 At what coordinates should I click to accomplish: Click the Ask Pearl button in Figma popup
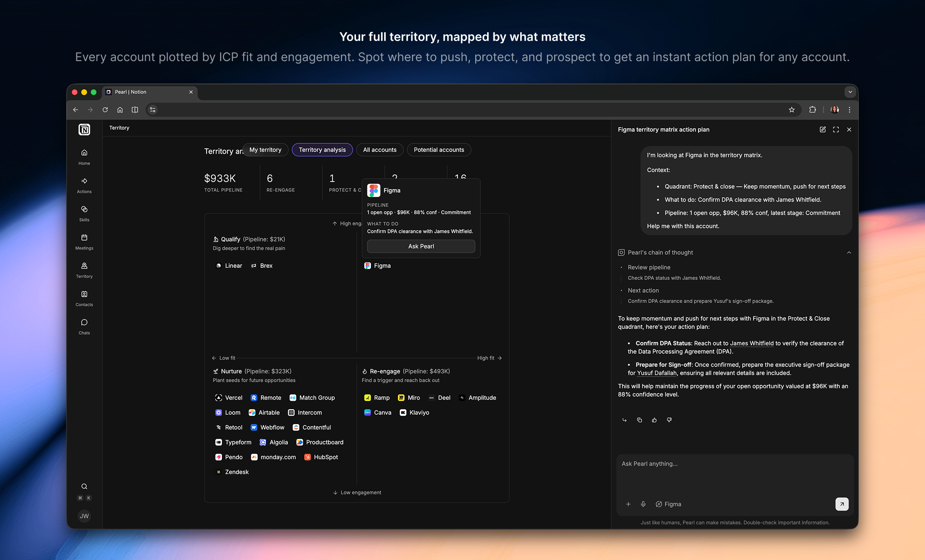pos(421,246)
